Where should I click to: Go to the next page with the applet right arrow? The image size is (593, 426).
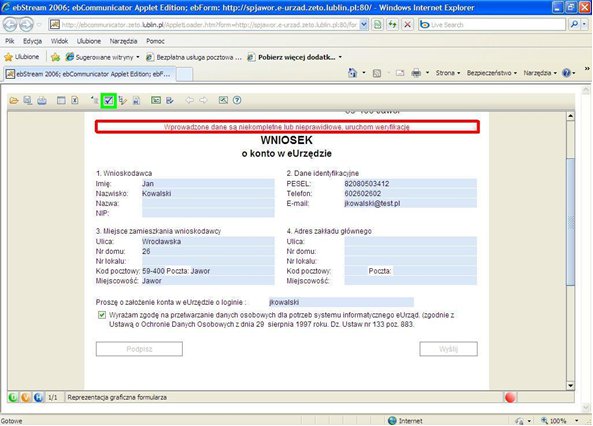pyautogui.click(x=203, y=100)
